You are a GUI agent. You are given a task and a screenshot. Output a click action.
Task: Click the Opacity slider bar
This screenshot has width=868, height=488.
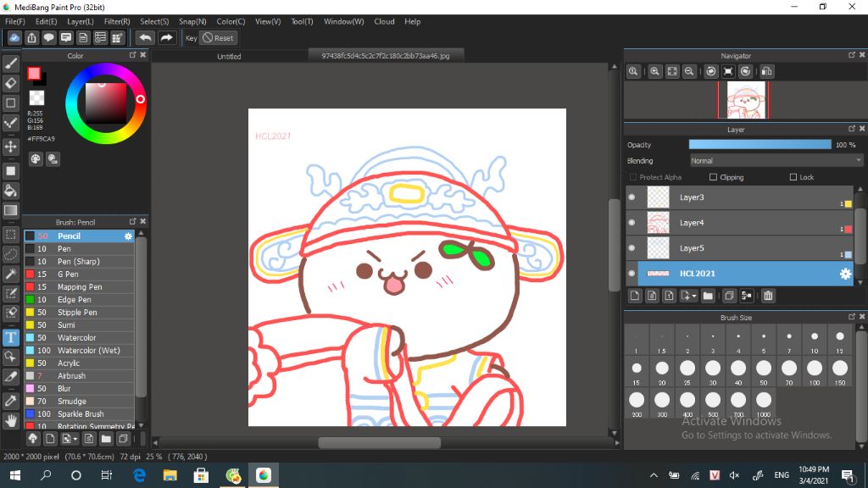pyautogui.click(x=760, y=145)
